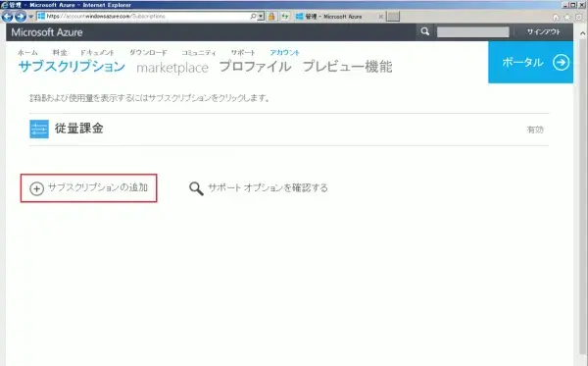Open the browser Tools gear icon

[579, 17]
